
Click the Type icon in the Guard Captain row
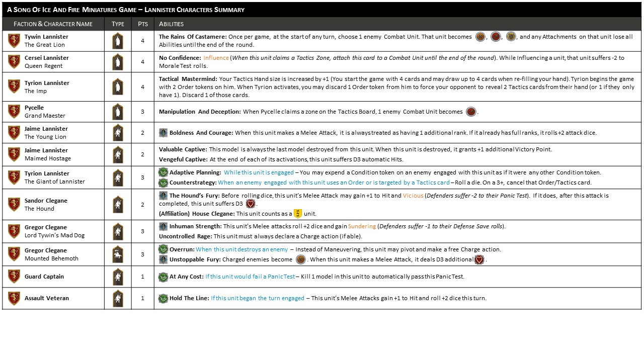click(x=118, y=277)
